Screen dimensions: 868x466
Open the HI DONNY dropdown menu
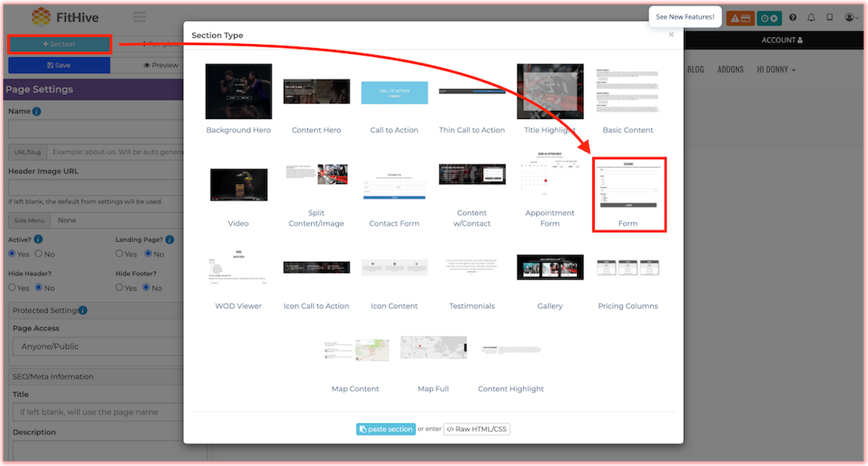coord(776,70)
